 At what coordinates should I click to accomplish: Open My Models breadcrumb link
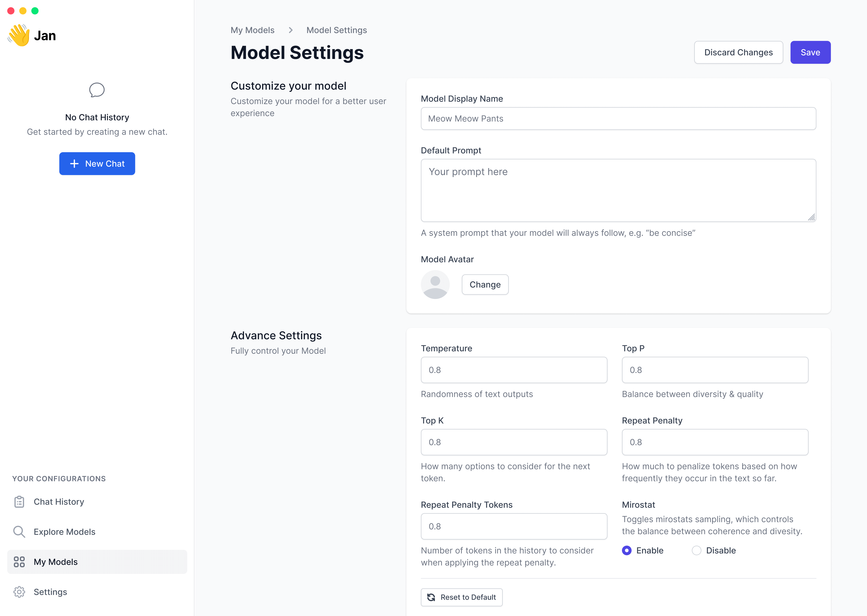coord(252,30)
